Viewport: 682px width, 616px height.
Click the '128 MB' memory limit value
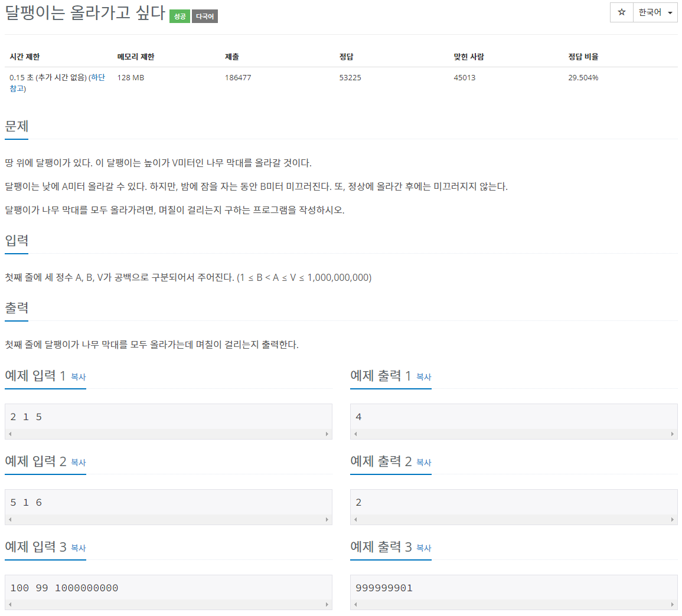coord(130,77)
